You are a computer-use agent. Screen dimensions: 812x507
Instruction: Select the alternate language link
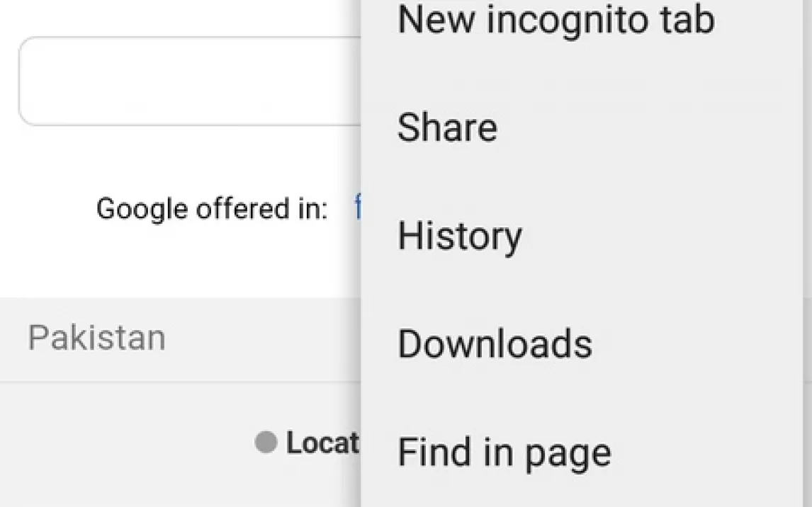tap(358, 209)
